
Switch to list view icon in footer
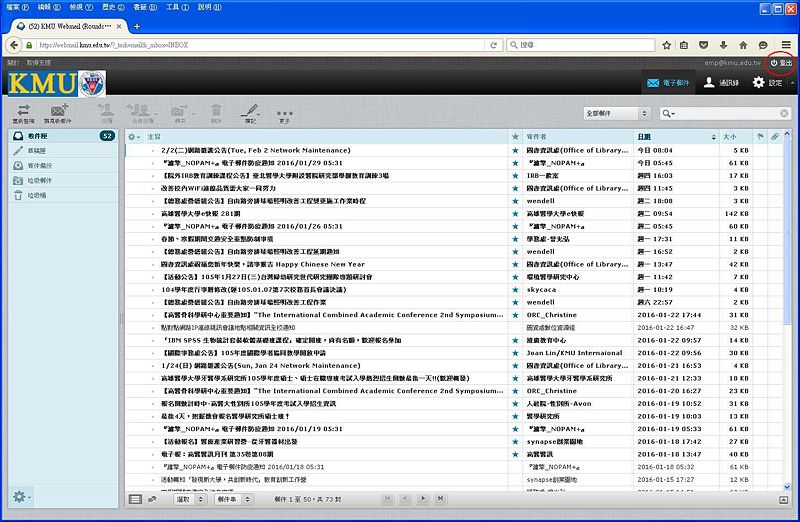pyautogui.click(x=135, y=499)
